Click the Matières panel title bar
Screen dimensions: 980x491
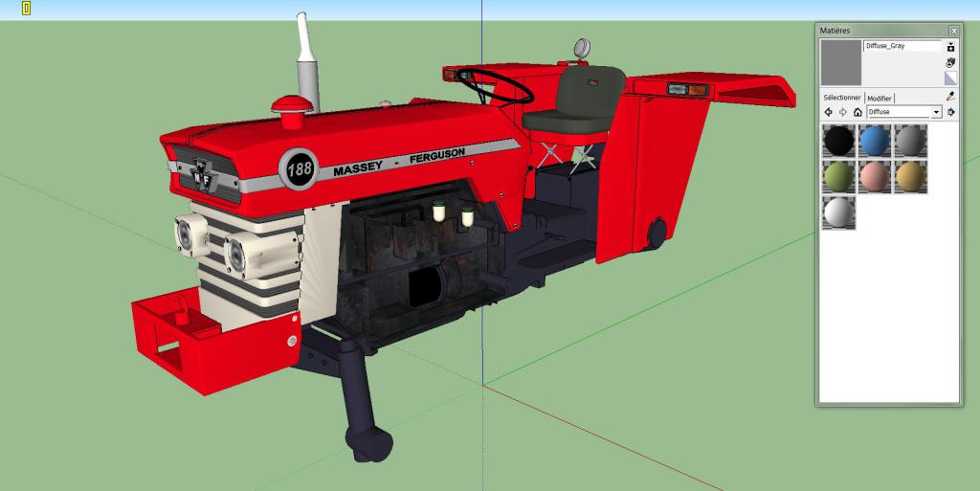point(889,30)
